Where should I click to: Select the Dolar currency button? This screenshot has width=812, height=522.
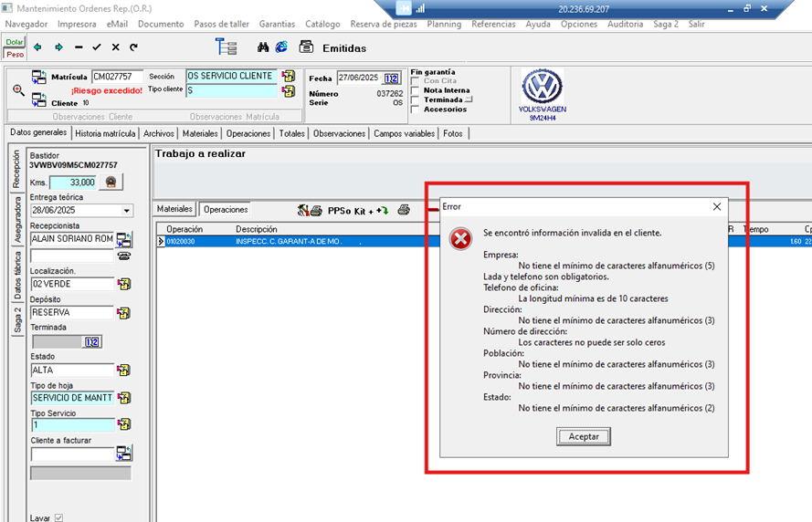(x=15, y=42)
